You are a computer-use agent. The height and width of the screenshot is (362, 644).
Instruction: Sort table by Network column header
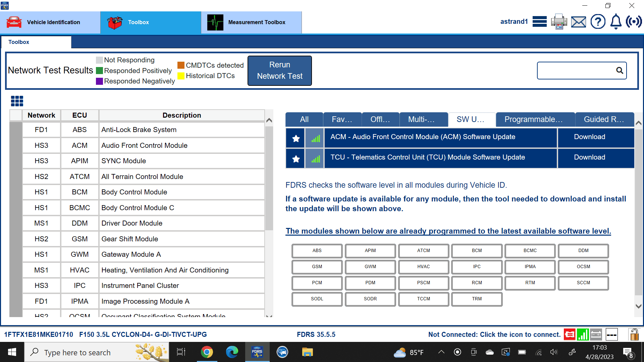pyautogui.click(x=41, y=115)
